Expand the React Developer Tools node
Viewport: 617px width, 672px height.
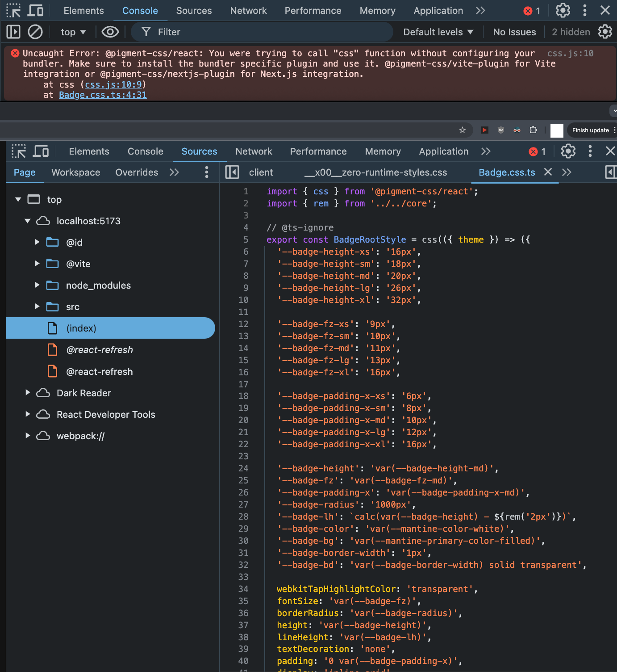(28, 414)
